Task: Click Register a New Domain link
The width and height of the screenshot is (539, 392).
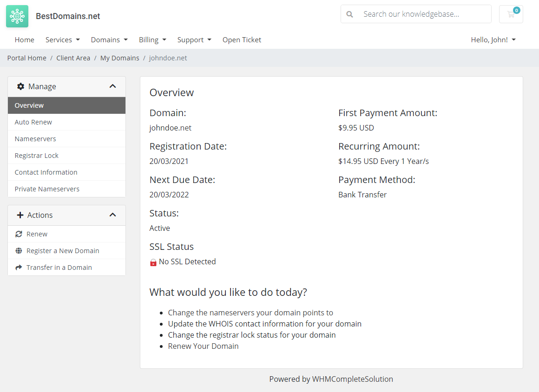Action: (67, 251)
